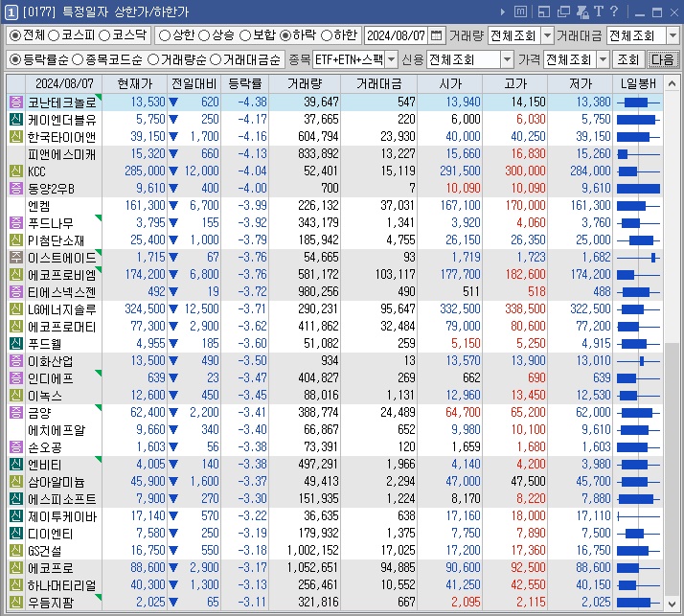Click the 신 badge beside 푸드웰
Screen dimensions: 684x616
pyautogui.click(x=16, y=343)
